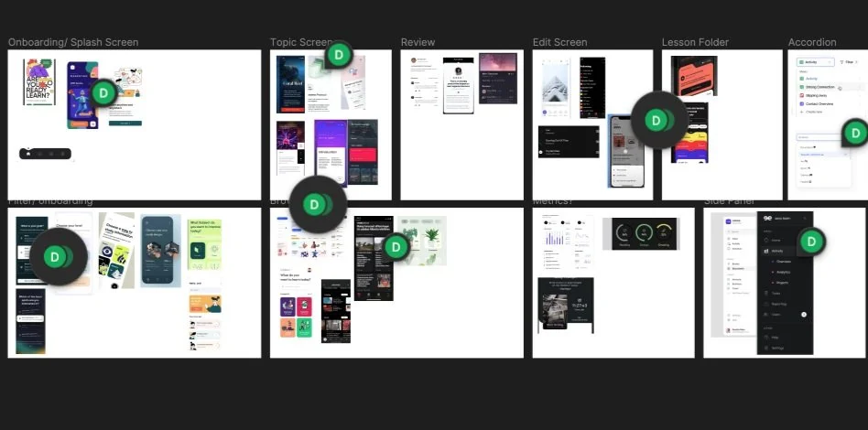Click the Coral Reef topic screen
This screenshot has width=868, height=430.
click(290, 85)
